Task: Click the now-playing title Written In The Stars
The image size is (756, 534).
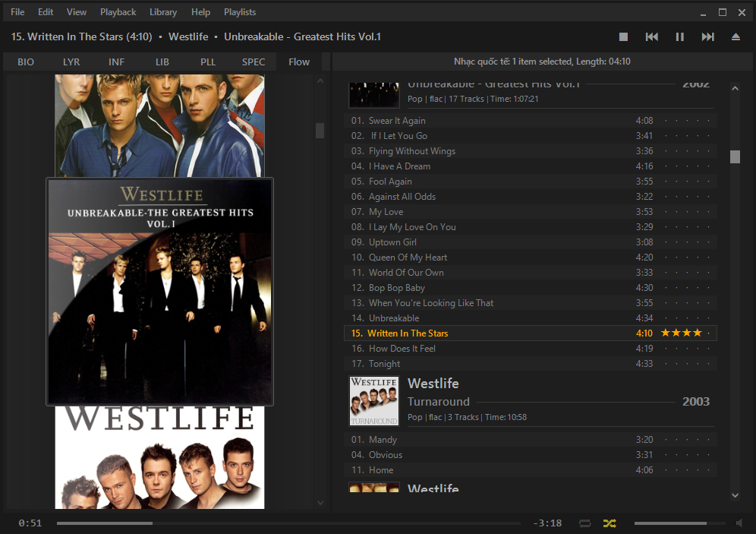Action: tap(81, 36)
